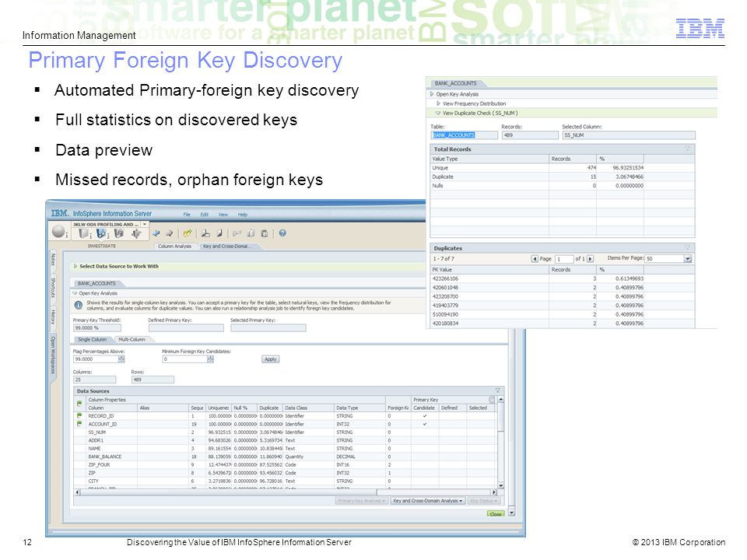The image size is (747, 560).
Task: Click the info icon beside key analysis description
Action: (79, 305)
